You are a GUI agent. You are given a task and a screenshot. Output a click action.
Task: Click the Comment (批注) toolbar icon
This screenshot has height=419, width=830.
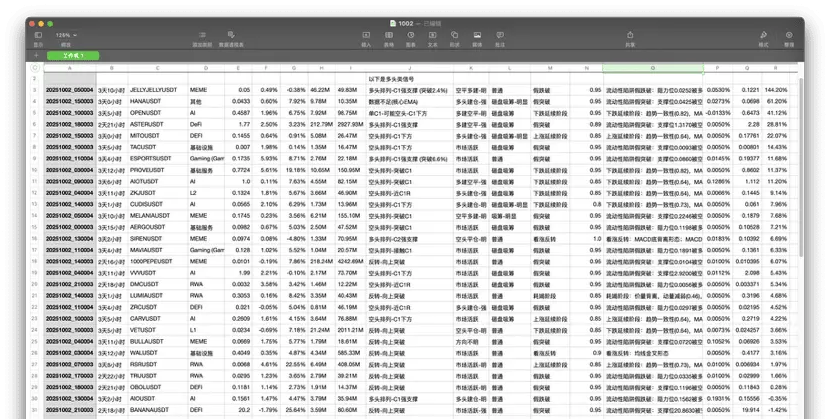(x=500, y=35)
